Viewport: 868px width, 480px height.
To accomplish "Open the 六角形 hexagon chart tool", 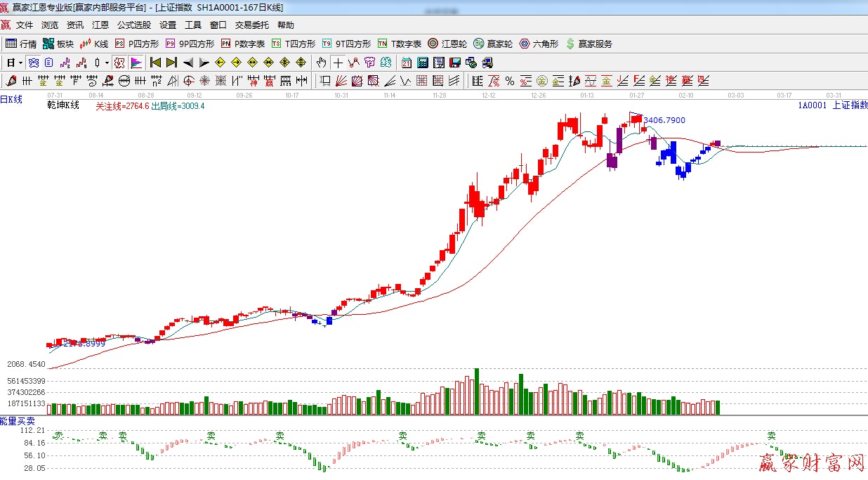I will (x=539, y=44).
